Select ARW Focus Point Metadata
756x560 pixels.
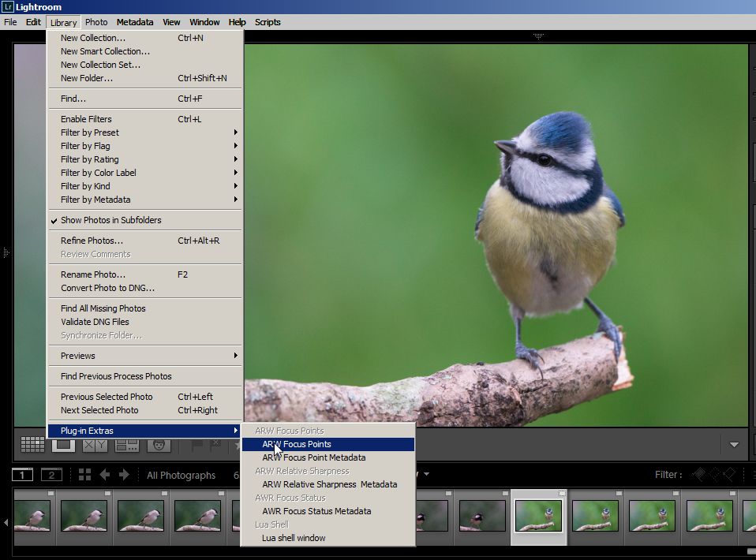click(314, 457)
